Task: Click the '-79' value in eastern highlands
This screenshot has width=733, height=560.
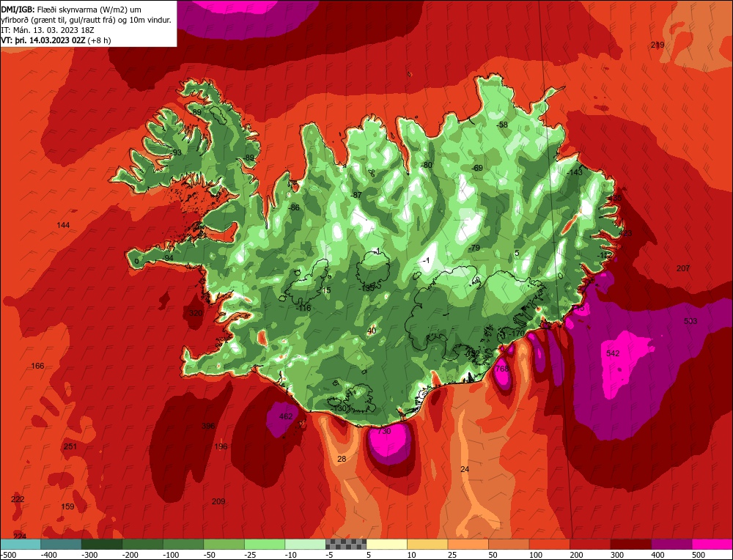Action: 474,248
